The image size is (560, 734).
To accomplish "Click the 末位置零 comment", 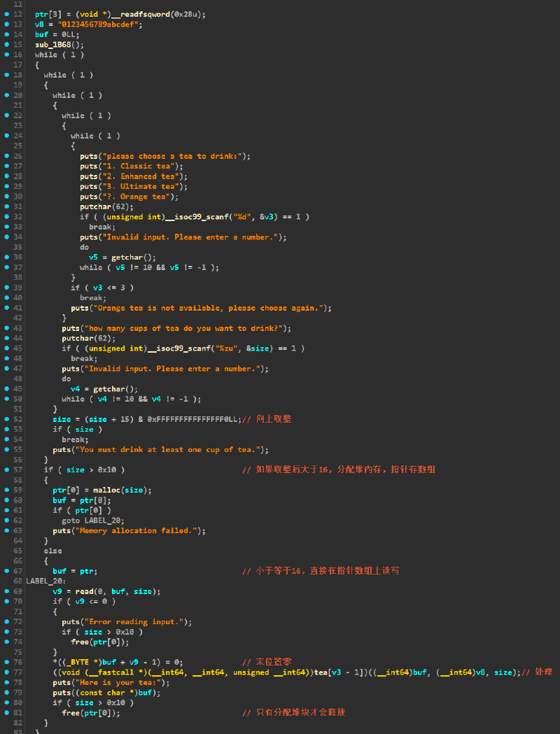I will coord(267,662).
